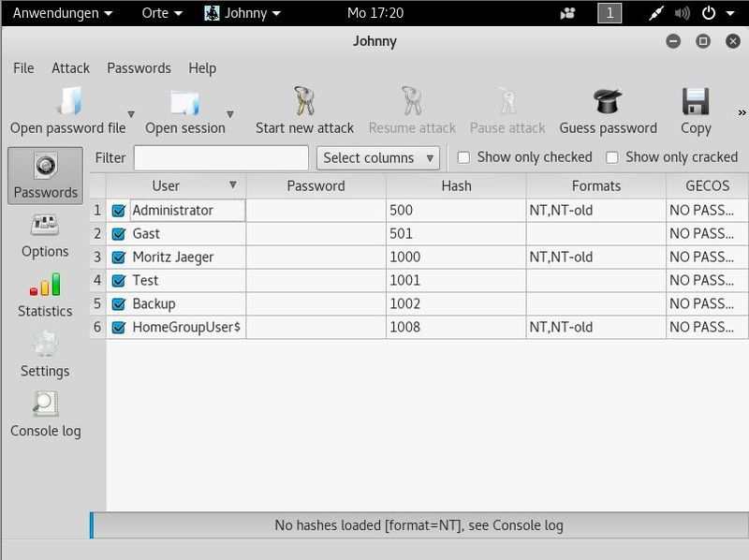The image size is (749, 560).
Task: Enable Show only checked
Action: (x=463, y=157)
